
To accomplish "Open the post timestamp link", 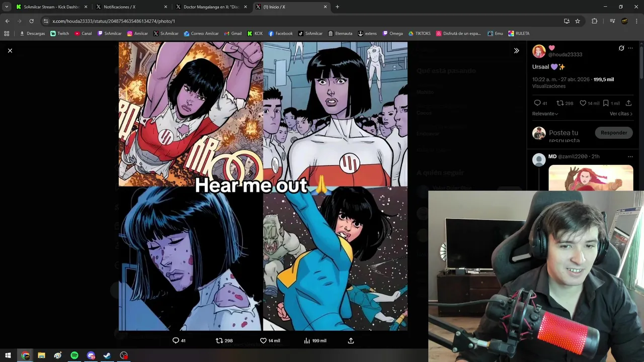I will tap(561, 79).
